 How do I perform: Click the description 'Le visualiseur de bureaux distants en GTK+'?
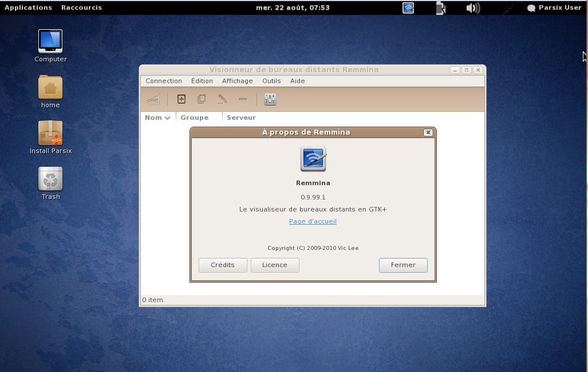pyautogui.click(x=313, y=209)
